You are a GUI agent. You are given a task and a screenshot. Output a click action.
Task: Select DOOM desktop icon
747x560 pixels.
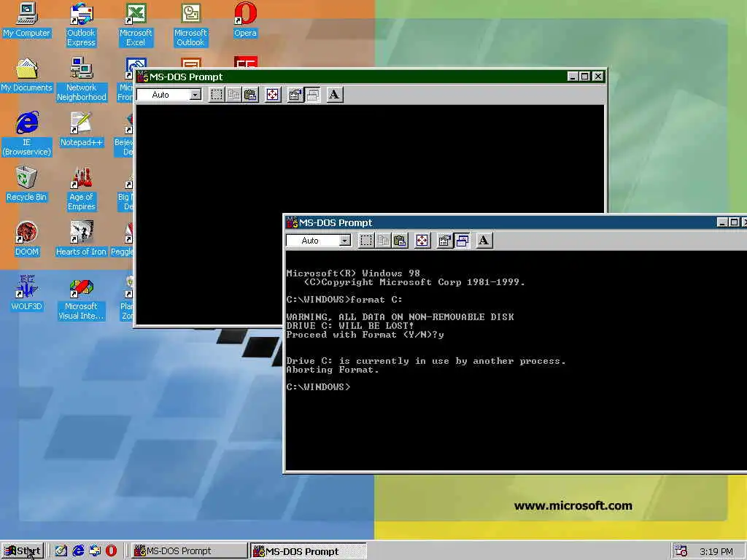click(27, 238)
